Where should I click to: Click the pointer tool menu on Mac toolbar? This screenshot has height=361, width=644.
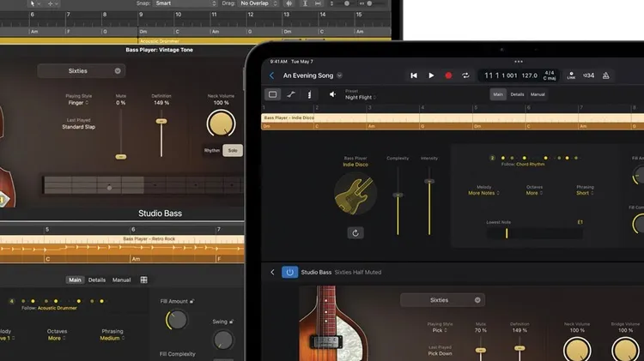pos(35,3)
